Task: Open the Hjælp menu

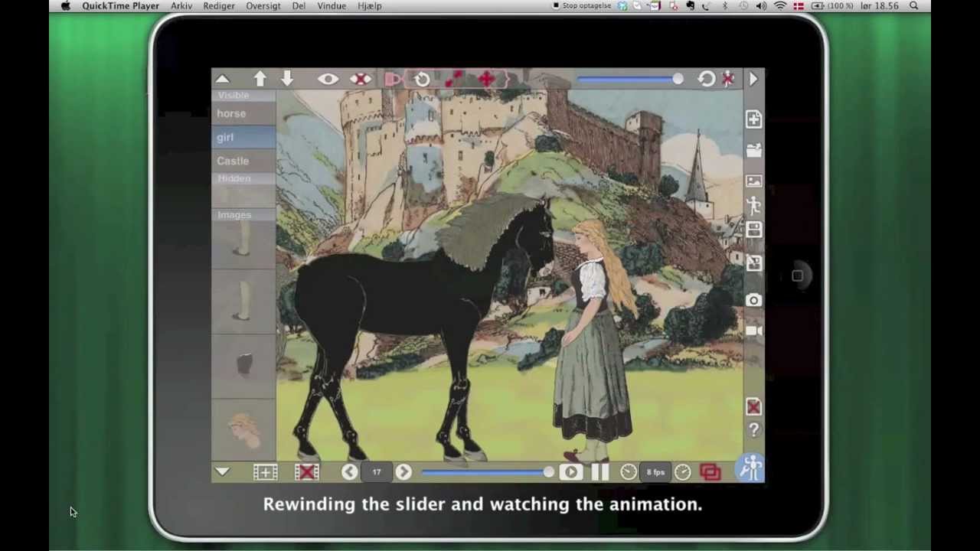Action: 370,5
